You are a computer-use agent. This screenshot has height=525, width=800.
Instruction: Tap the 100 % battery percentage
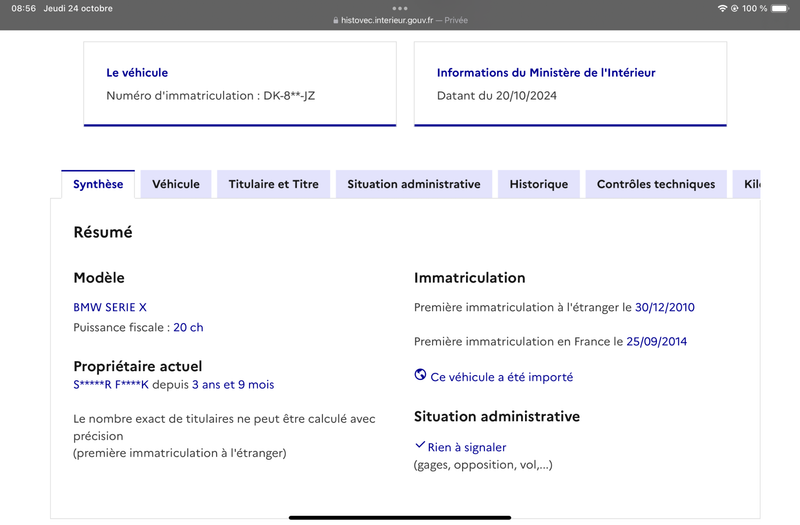(x=754, y=8)
